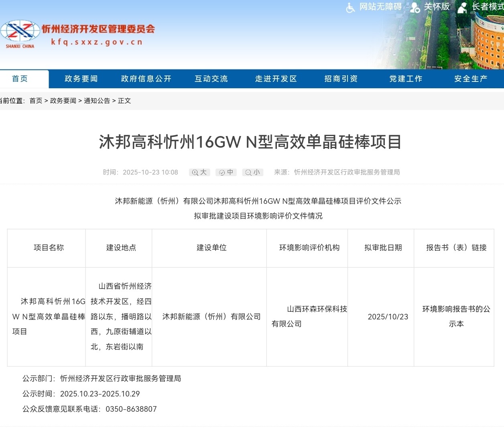This screenshot has height=431, width=504.
Task: Click the magnifier icon in 大 button
Action: point(195,173)
